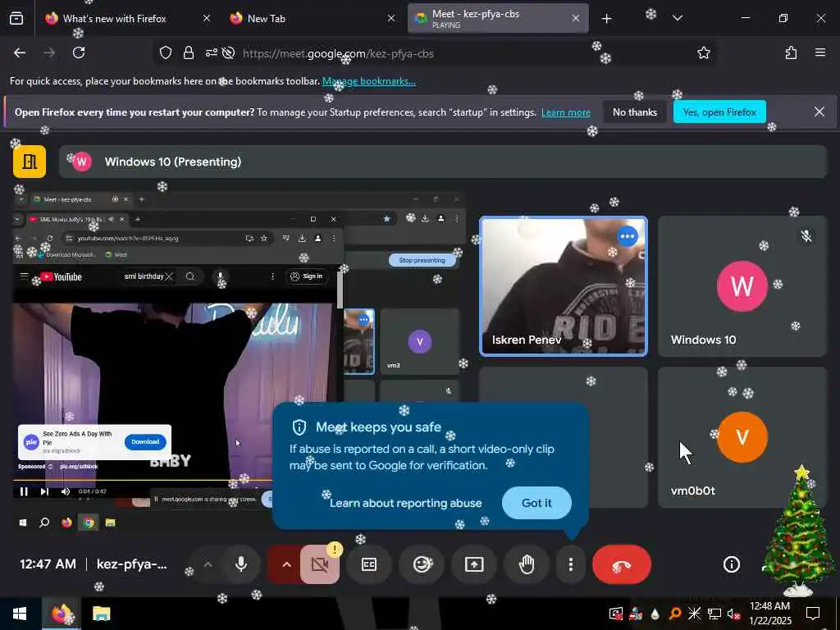Open the taskbar clock showing 12:48 AM

click(x=769, y=614)
